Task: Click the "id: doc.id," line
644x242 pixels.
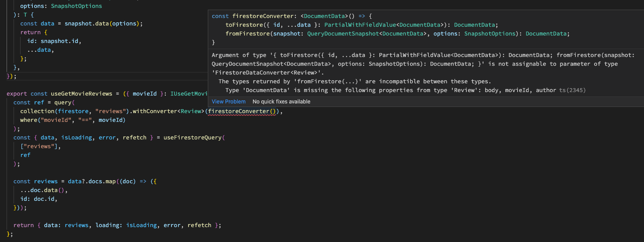Action: click(38, 199)
